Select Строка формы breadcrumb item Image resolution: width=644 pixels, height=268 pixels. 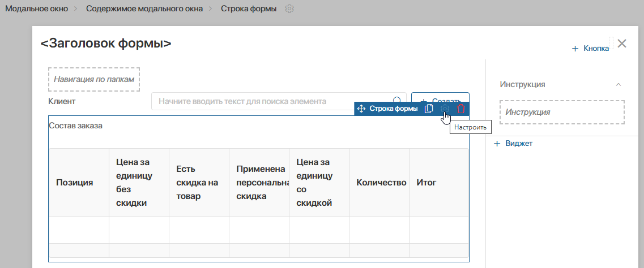(x=249, y=8)
